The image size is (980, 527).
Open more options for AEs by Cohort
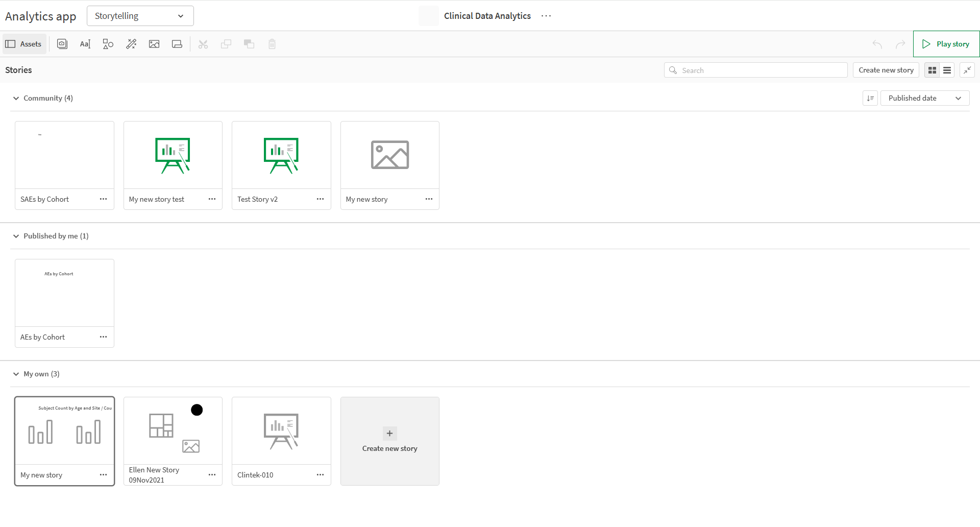point(104,337)
